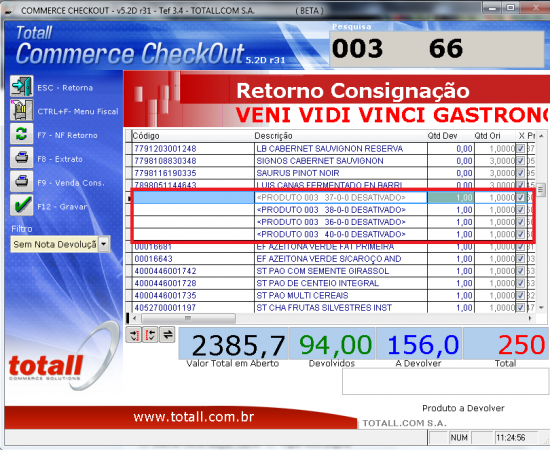Click the 'F12 - Gravar' label
Screen dimensions: 550x450
[62, 207]
